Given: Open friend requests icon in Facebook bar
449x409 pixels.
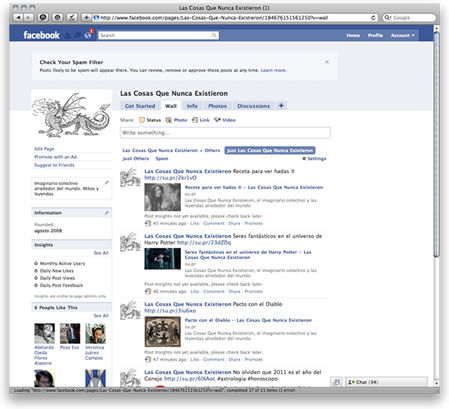Looking at the screenshot, I should (68, 35).
